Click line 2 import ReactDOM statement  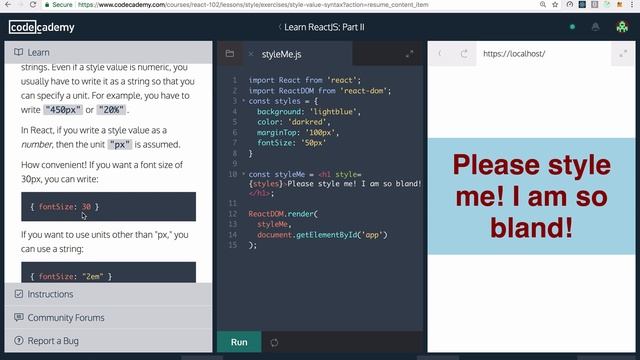[x=320, y=91]
